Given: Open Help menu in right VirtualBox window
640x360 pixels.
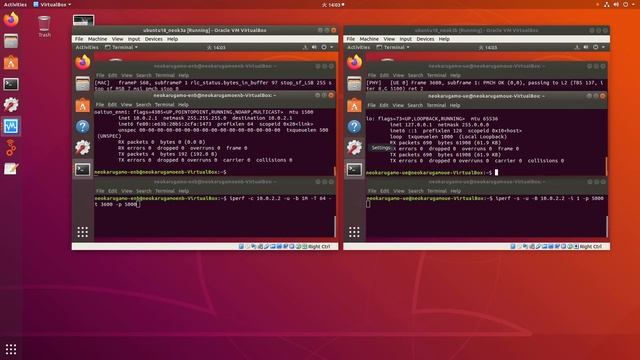Looking at the screenshot, I should point(444,39).
